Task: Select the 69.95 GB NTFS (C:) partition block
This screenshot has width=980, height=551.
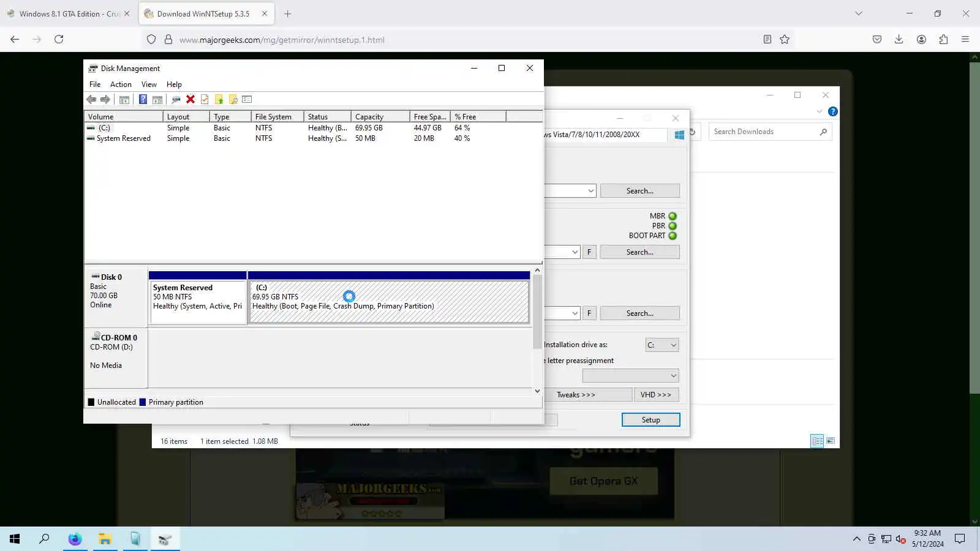Action: [389, 301]
